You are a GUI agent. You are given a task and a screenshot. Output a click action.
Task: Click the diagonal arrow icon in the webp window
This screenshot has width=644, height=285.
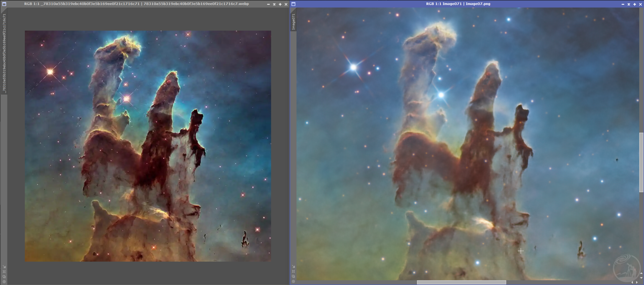(x=4, y=267)
